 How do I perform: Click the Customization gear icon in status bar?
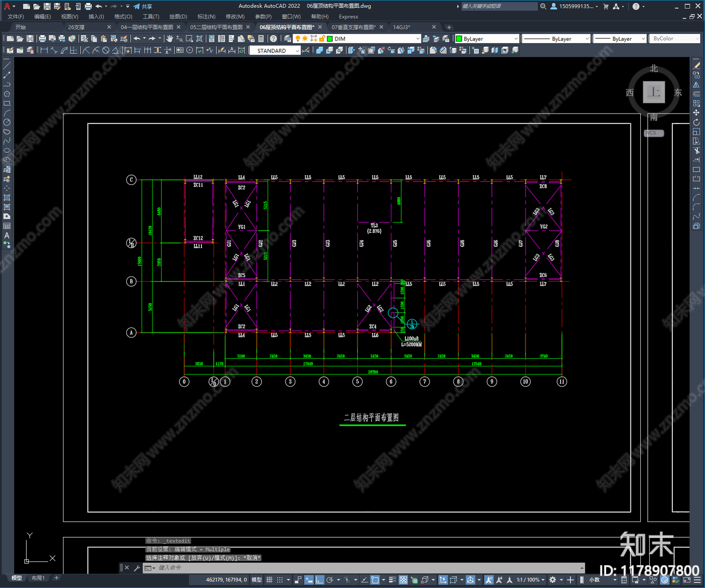coord(553,580)
